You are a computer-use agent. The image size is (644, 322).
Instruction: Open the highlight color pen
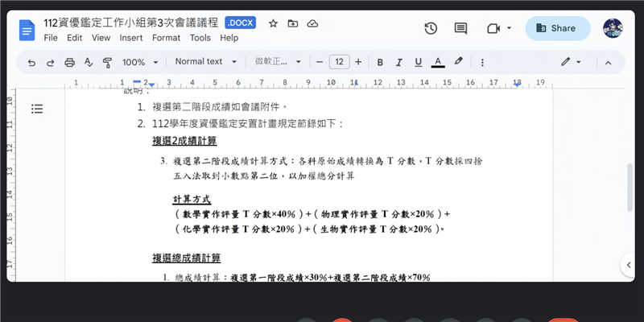click(x=458, y=62)
